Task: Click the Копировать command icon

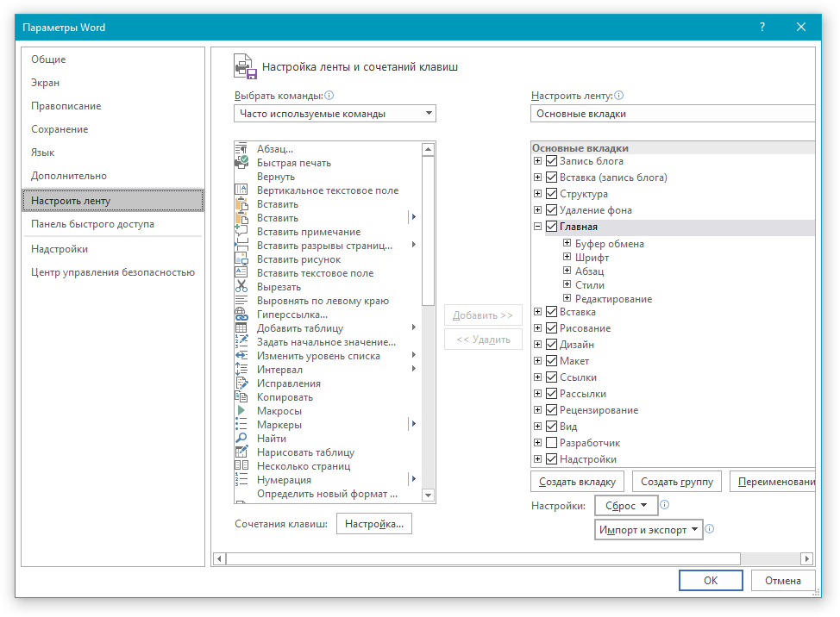Action: tap(241, 397)
